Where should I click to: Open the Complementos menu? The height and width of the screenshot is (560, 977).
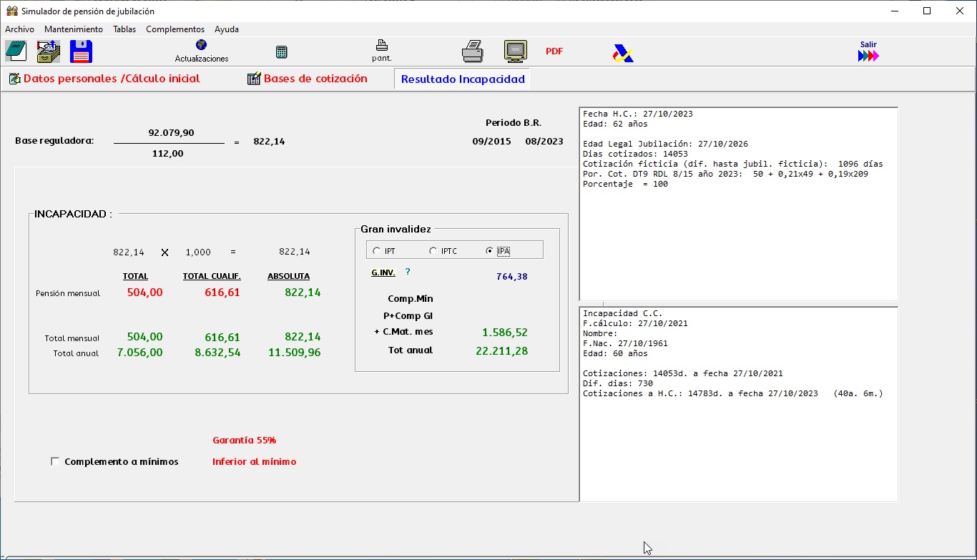pyautogui.click(x=175, y=29)
